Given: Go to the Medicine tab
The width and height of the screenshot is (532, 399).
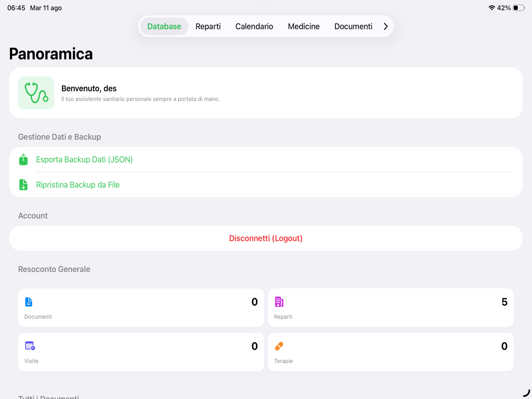Looking at the screenshot, I should 304,26.
